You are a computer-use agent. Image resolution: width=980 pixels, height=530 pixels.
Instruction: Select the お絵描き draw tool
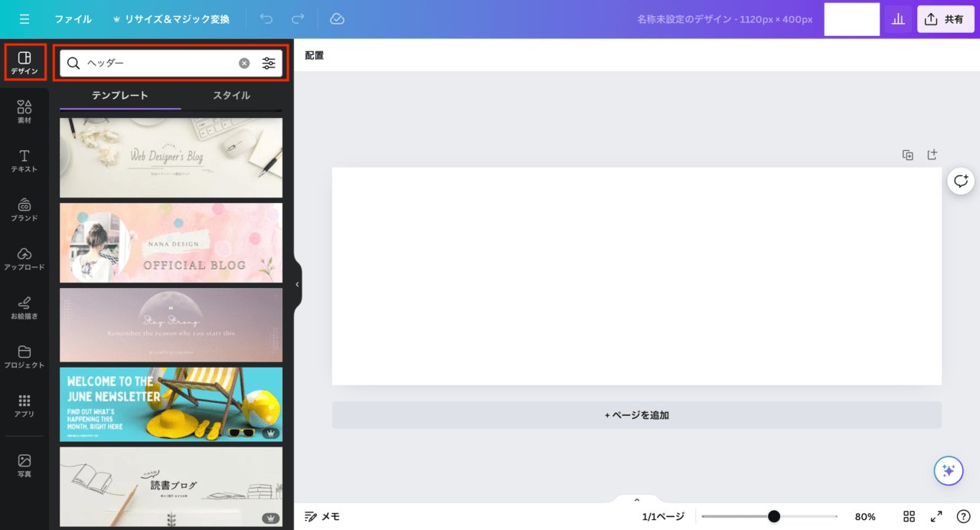[24, 308]
